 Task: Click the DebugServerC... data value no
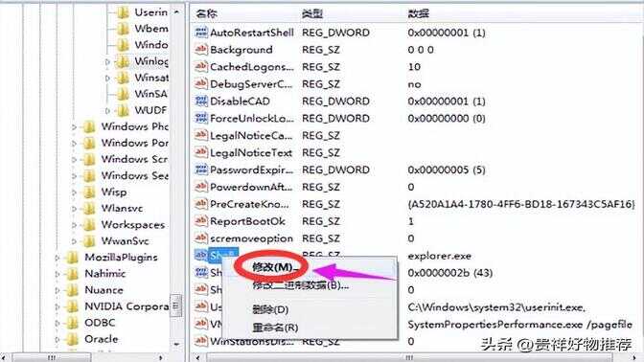(414, 84)
